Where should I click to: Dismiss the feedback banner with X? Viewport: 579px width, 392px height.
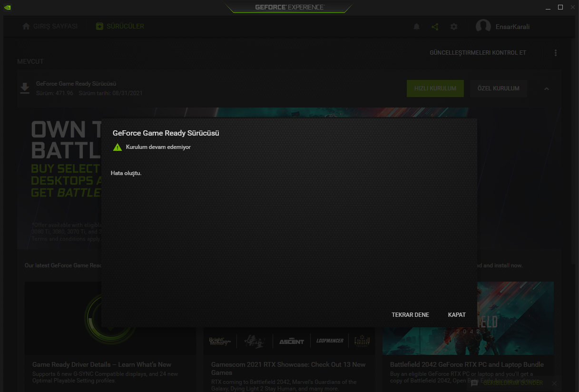pos(554,383)
